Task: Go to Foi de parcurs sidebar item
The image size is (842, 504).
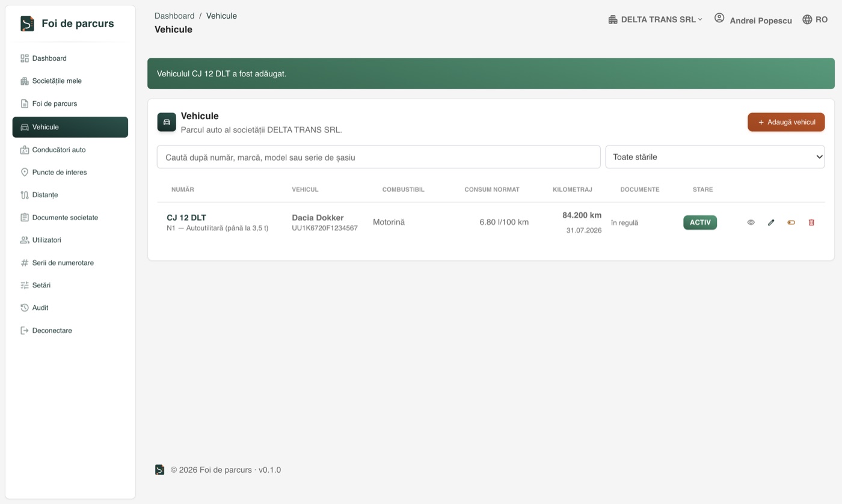Action: click(70, 103)
